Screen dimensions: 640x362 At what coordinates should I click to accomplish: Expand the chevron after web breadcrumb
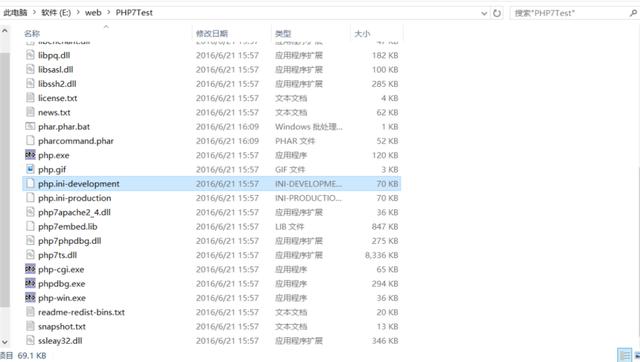[109, 12]
